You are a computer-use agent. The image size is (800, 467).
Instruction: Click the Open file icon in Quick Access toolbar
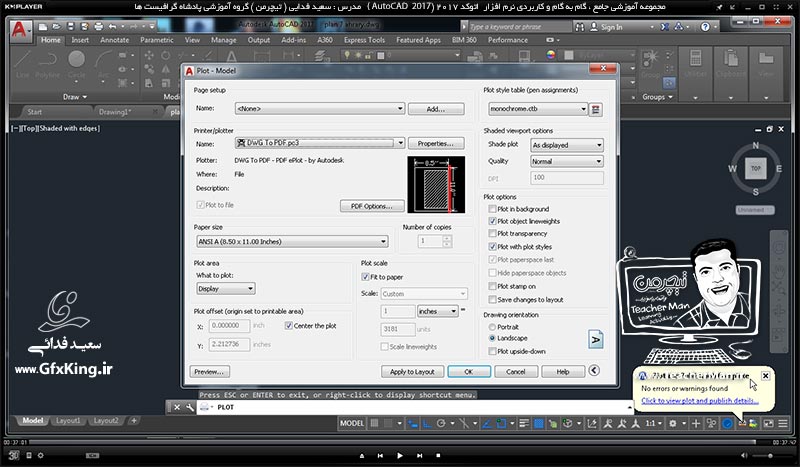(x=57, y=27)
